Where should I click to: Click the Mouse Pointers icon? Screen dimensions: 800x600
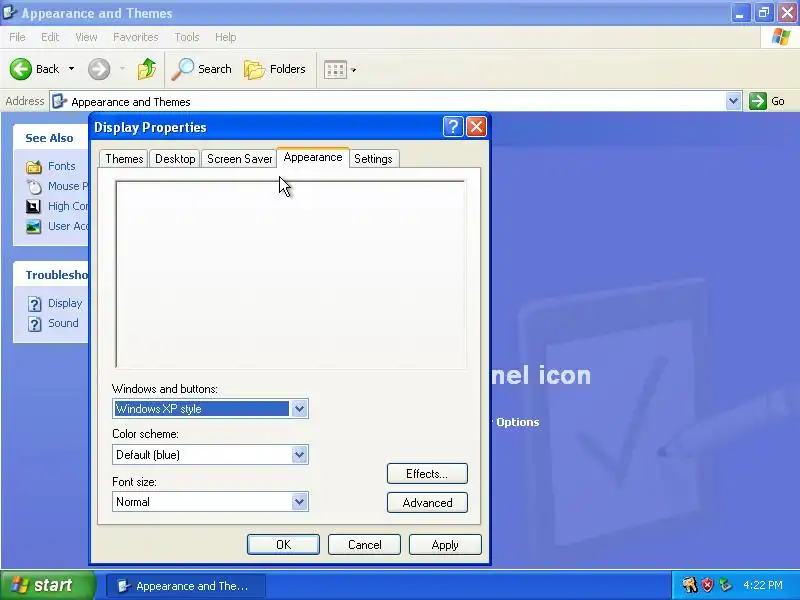[34, 187]
